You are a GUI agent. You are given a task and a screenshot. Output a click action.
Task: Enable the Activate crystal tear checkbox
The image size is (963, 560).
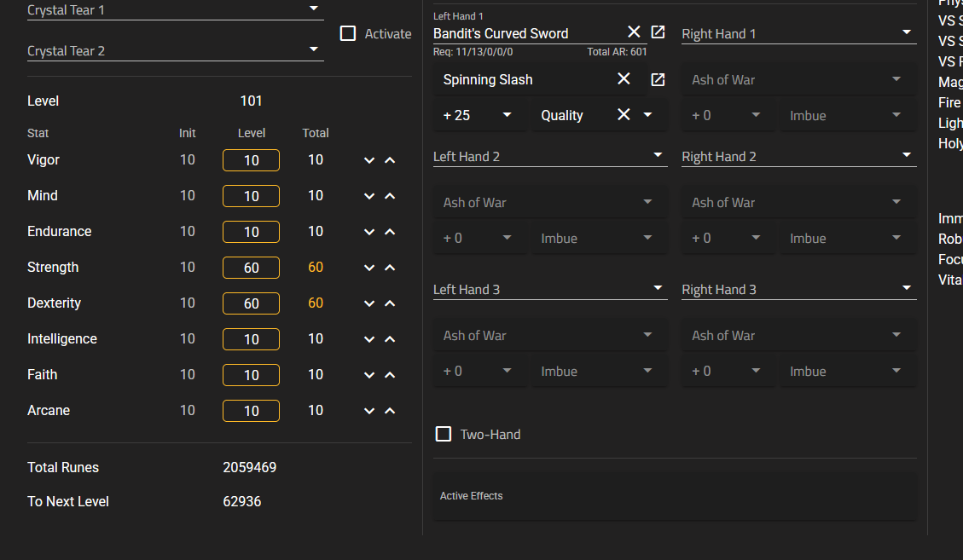[348, 33]
